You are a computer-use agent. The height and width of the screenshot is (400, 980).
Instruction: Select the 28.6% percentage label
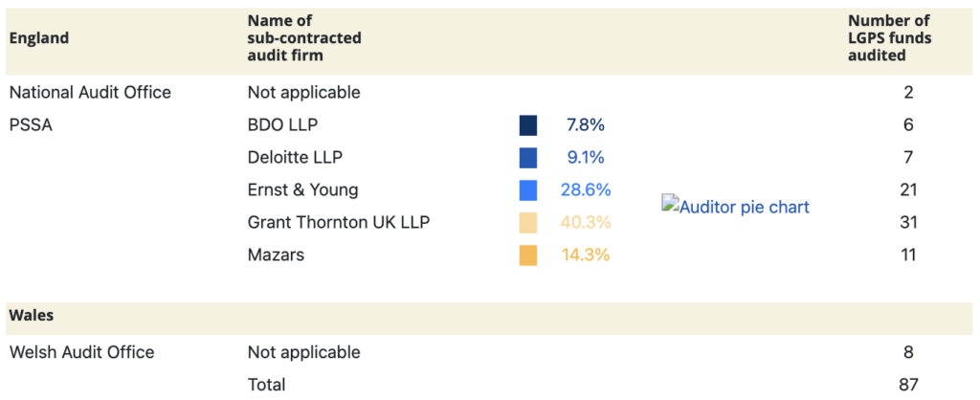click(585, 190)
